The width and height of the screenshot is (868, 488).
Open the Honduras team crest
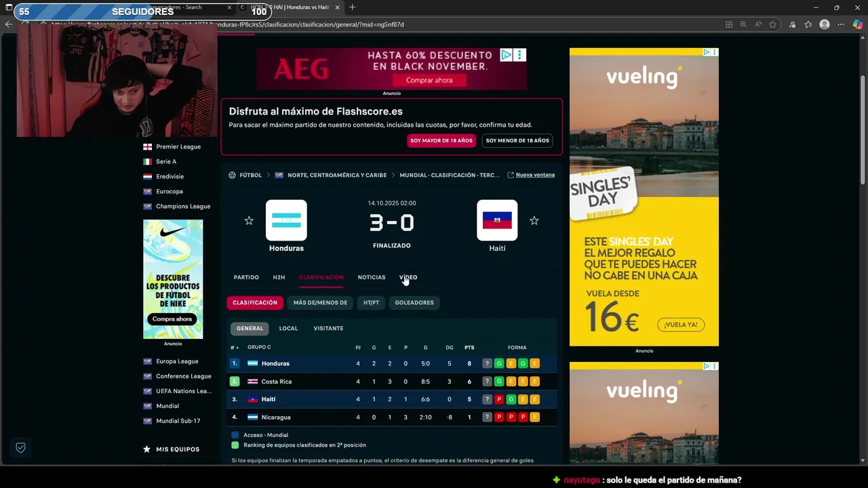tap(286, 220)
